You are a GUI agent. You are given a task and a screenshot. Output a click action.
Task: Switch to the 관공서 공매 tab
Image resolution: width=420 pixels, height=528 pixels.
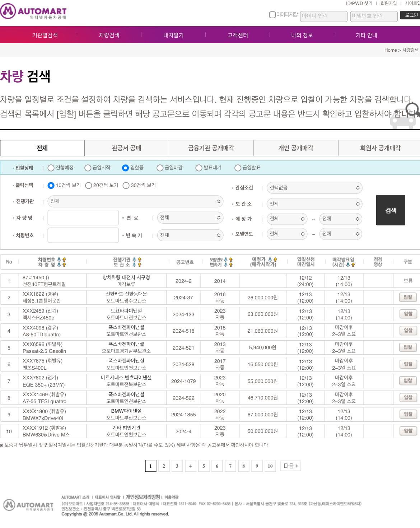pyautogui.click(x=126, y=148)
